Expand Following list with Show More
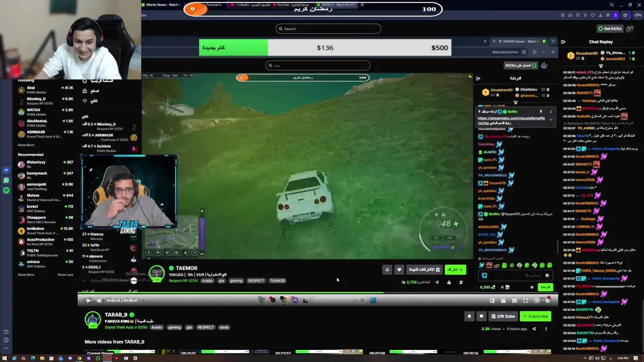Viewport: 644px width, 362px height. coord(26,145)
